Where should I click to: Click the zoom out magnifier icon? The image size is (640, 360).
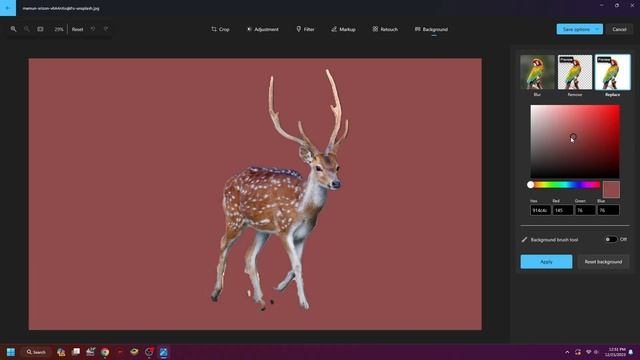pyautogui.click(x=27, y=29)
